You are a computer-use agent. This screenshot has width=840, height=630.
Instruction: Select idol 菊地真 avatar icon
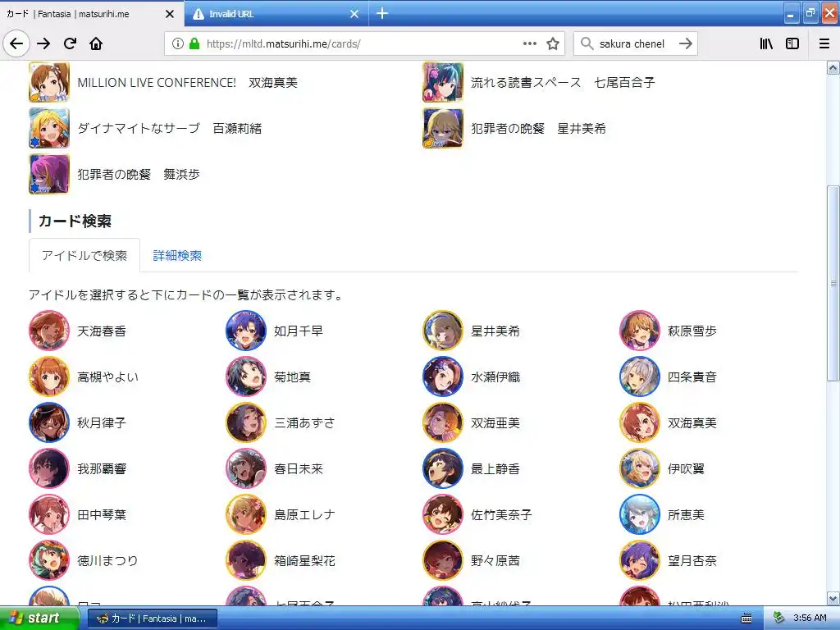point(246,377)
